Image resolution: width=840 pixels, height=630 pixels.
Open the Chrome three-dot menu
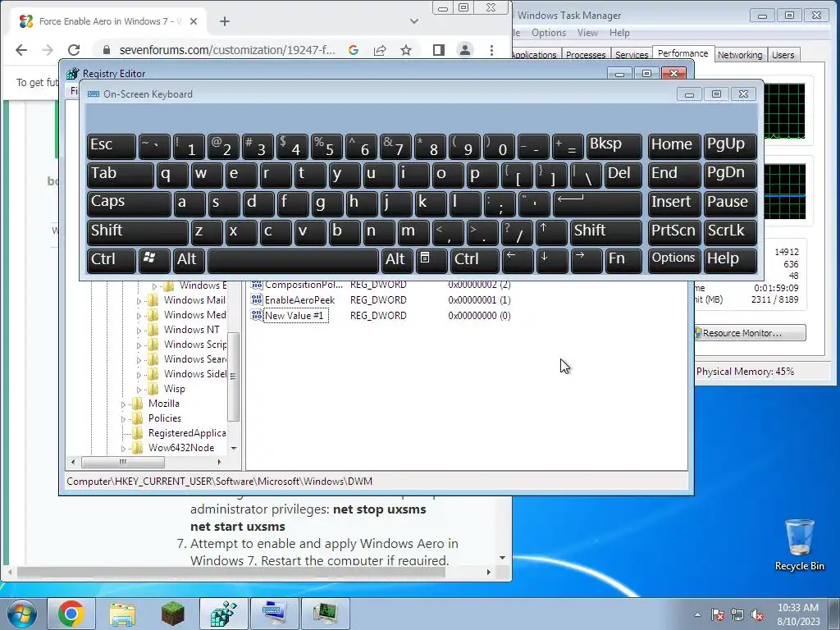pyautogui.click(x=491, y=50)
